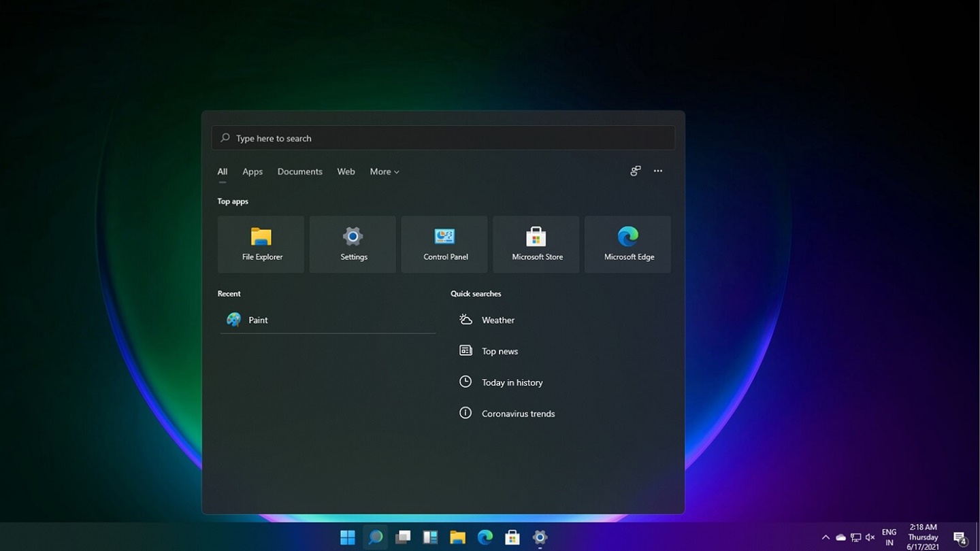980x551 pixels.
Task: Click the search feedback icon
Action: [635, 171]
